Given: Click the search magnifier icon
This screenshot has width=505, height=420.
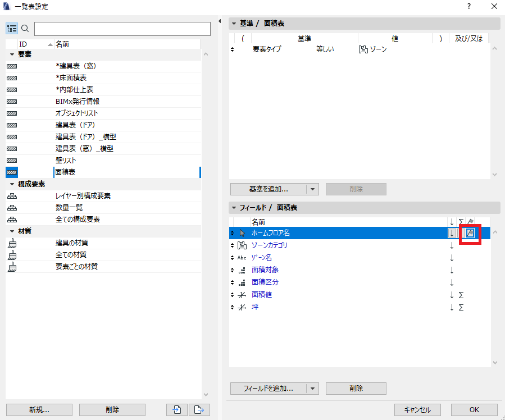Looking at the screenshot, I should click(x=25, y=29).
